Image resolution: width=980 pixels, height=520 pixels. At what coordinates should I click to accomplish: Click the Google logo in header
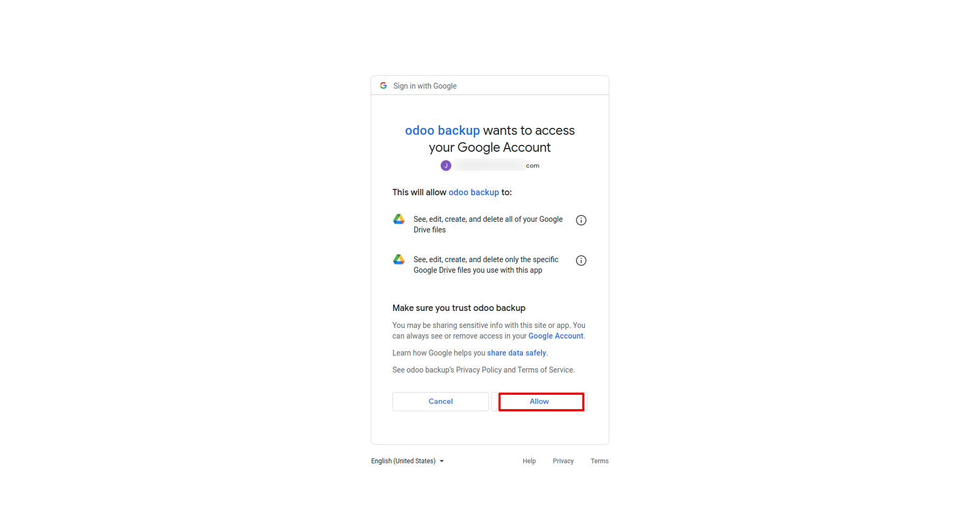[x=383, y=85]
